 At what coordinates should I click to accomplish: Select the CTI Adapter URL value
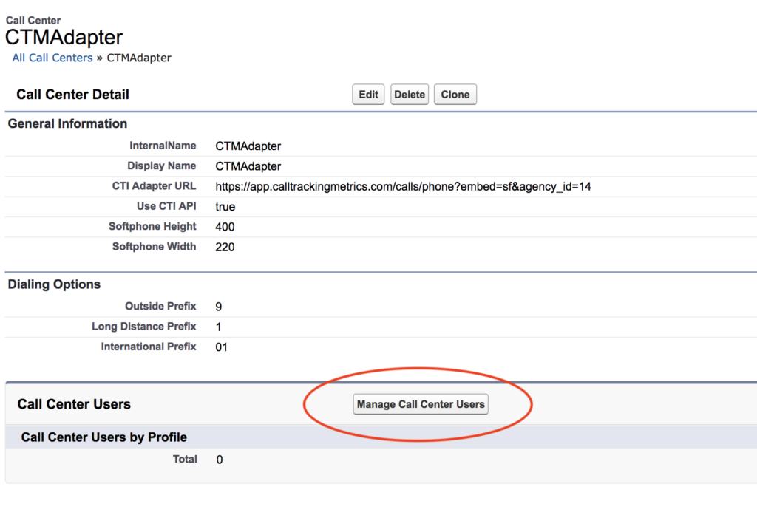click(x=404, y=186)
